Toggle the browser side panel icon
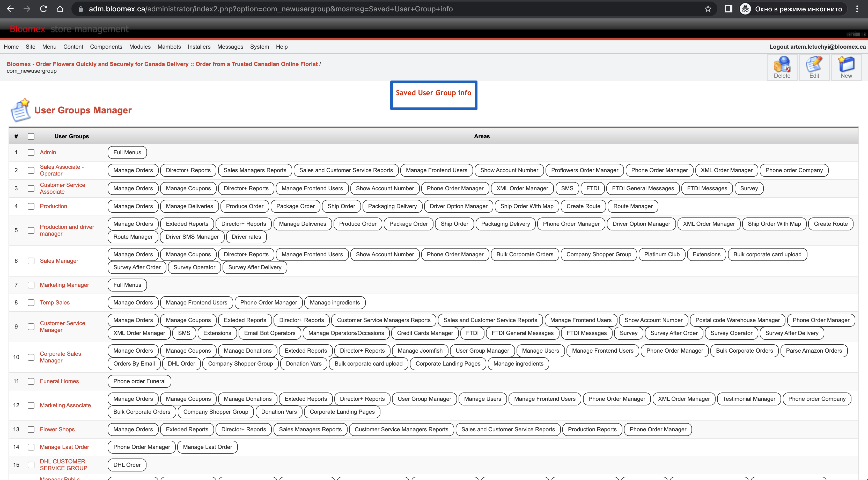Screen dimensions: 868x480 pyautogui.click(x=729, y=9)
